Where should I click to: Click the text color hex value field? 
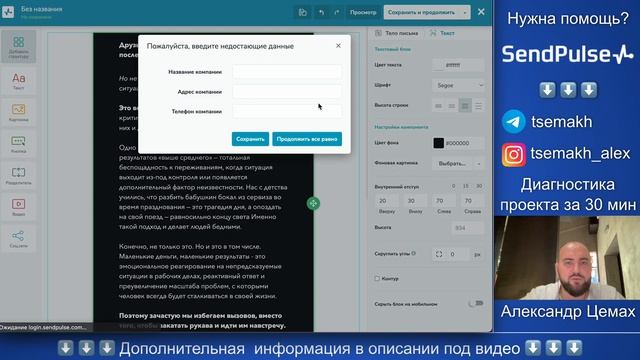pyautogui.click(x=463, y=65)
